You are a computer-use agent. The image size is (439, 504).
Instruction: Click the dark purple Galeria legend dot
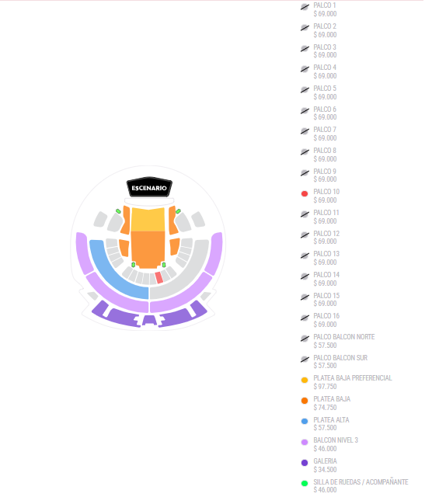click(305, 463)
